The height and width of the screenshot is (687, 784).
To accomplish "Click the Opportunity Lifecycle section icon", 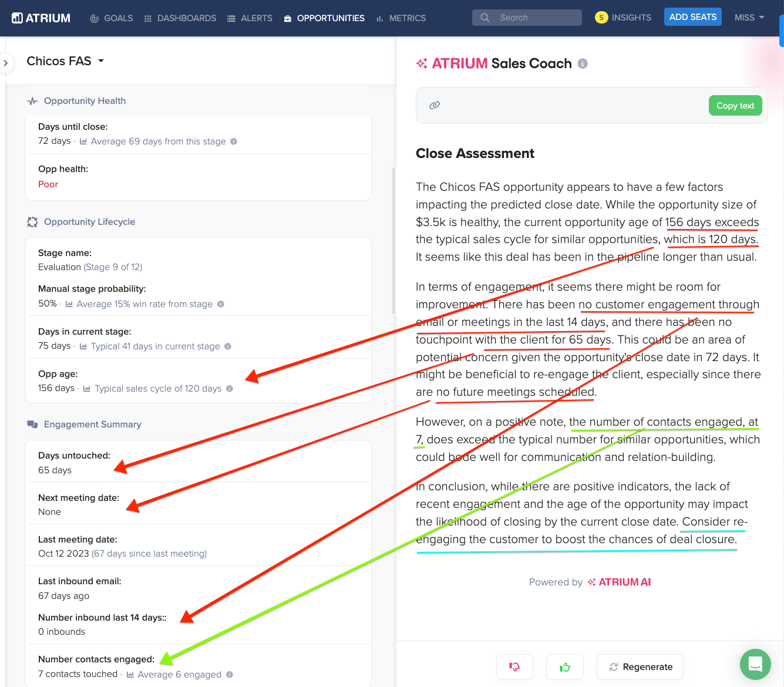I will (32, 222).
